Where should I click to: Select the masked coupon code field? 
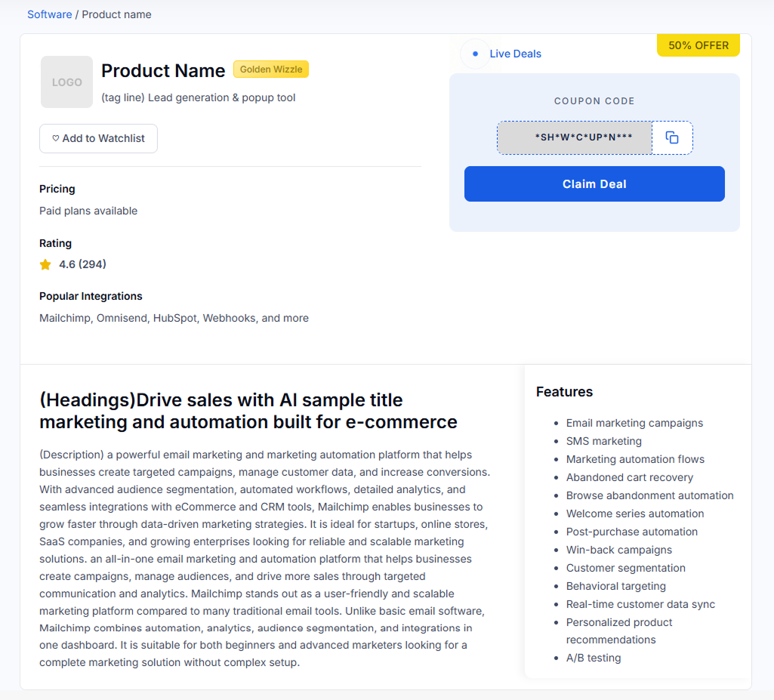click(575, 137)
